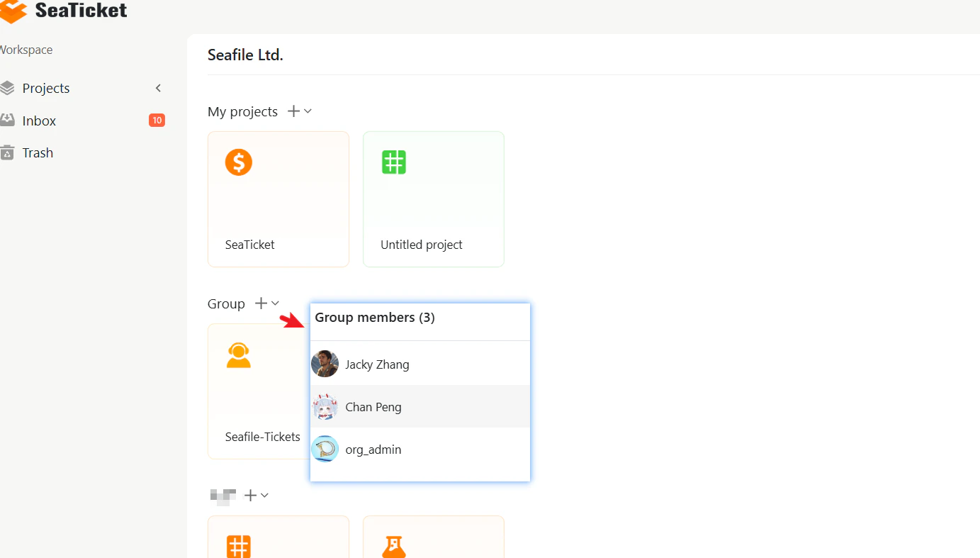Click the Projects layers icon
This screenshot has height=558, width=980.
click(7, 88)
